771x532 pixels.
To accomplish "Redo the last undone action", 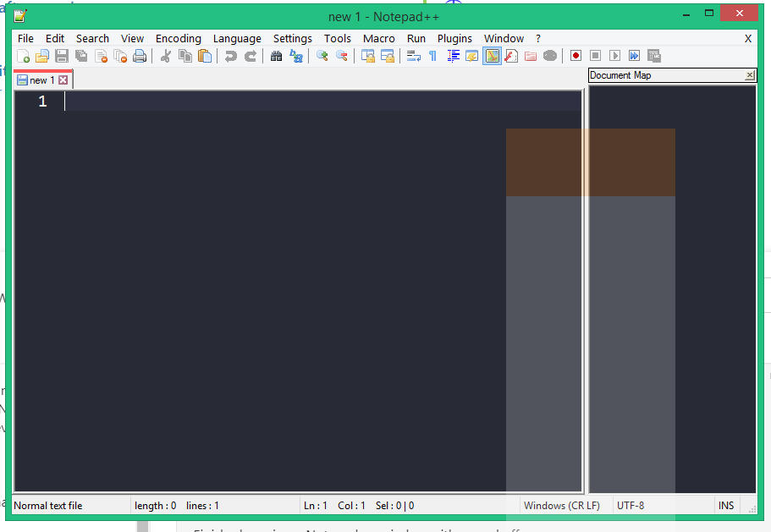I will [251, 56].
